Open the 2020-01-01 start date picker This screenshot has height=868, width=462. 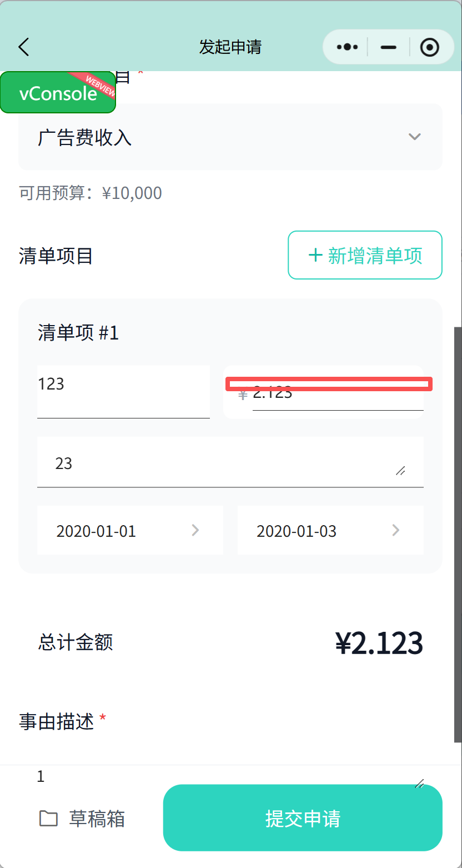coord(130,530)
